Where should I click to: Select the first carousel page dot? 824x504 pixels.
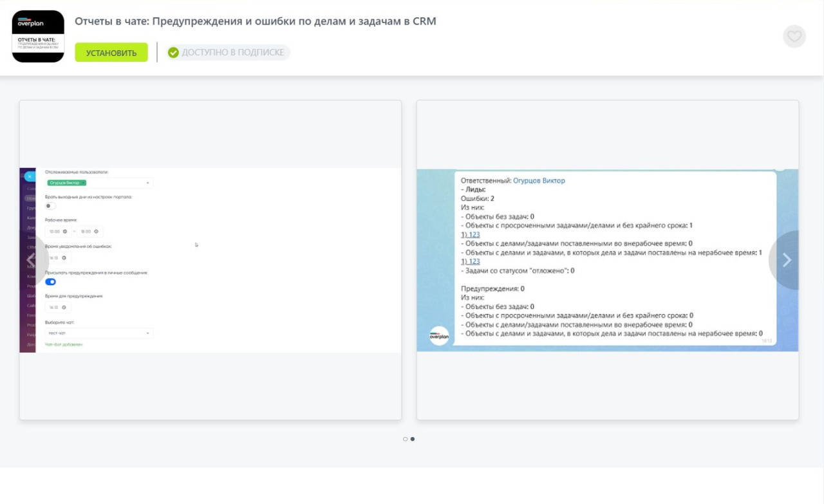pos(405,439)
